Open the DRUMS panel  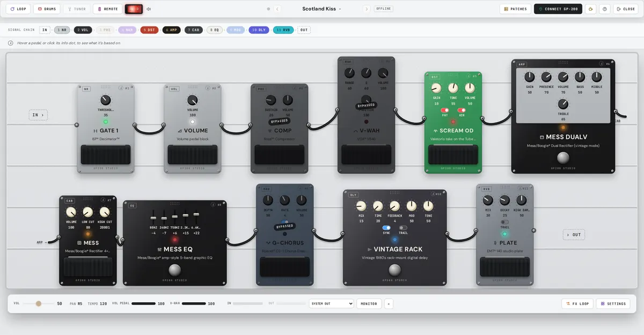coord(47,9)
